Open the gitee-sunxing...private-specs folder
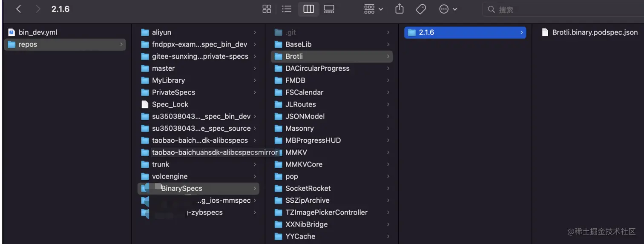This screenshot has width=644, height=244. coord(198,56)
